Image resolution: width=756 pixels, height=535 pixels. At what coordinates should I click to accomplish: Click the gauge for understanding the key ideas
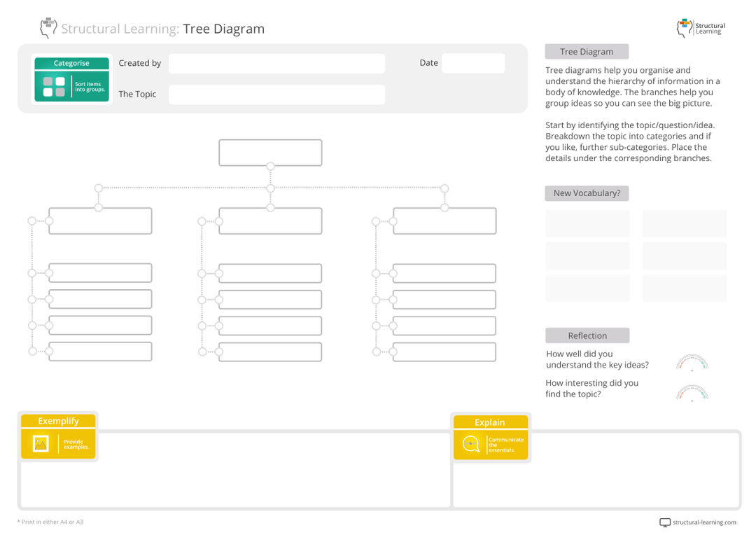pos(692,362)
